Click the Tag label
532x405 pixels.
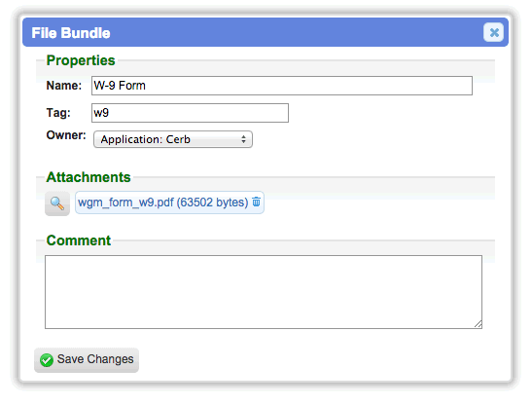(x=58, y=113)
